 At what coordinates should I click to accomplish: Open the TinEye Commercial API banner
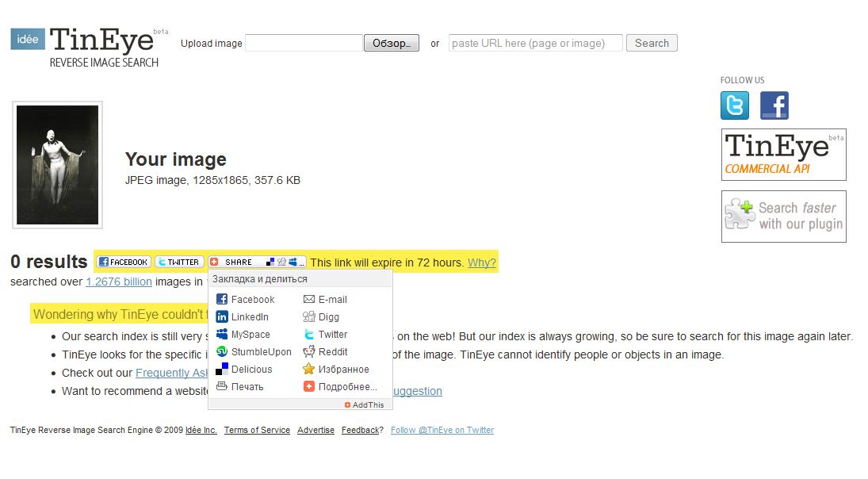[x=783, y=155]
